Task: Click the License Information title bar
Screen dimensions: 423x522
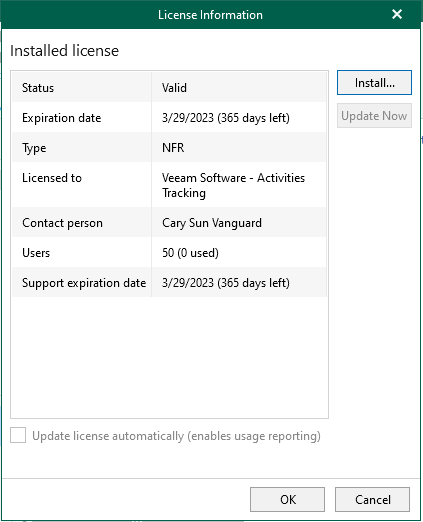Action: point(210,15)
